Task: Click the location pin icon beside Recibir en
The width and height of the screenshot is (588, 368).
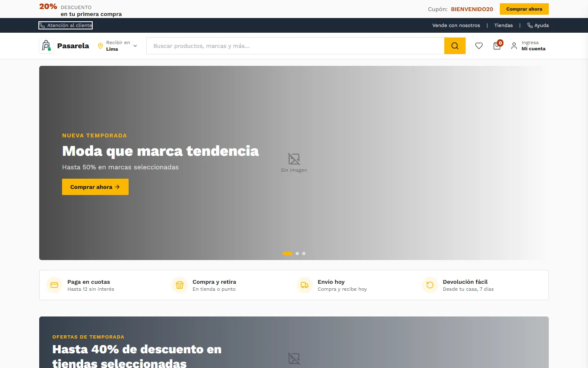Action: [x=100, y=46]
